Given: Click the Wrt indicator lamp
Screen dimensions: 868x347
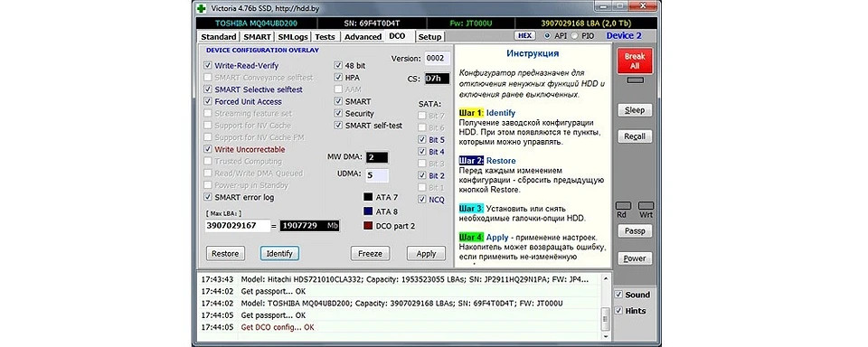Looking at the screenshot, I should [x=646, y=205].
